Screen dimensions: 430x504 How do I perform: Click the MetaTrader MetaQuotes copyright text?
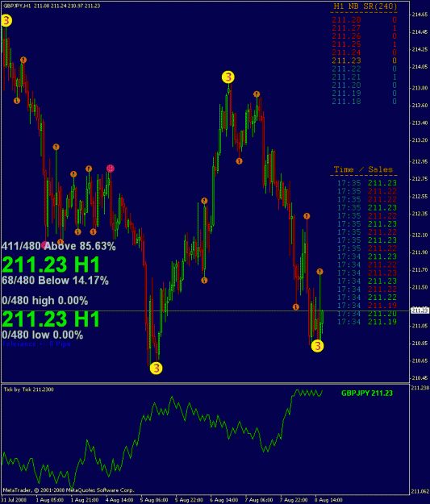[x=69, y=490]
